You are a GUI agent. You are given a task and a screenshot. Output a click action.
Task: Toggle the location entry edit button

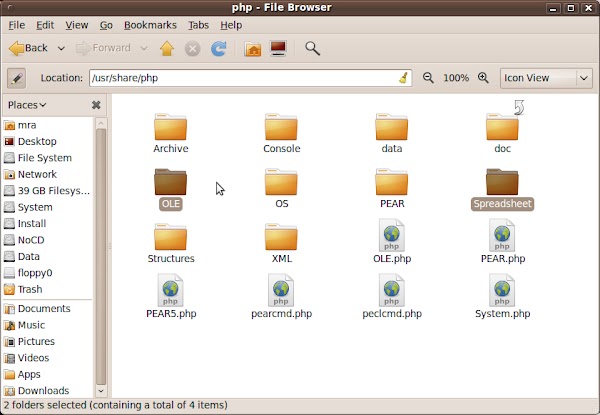coord(16,78)
